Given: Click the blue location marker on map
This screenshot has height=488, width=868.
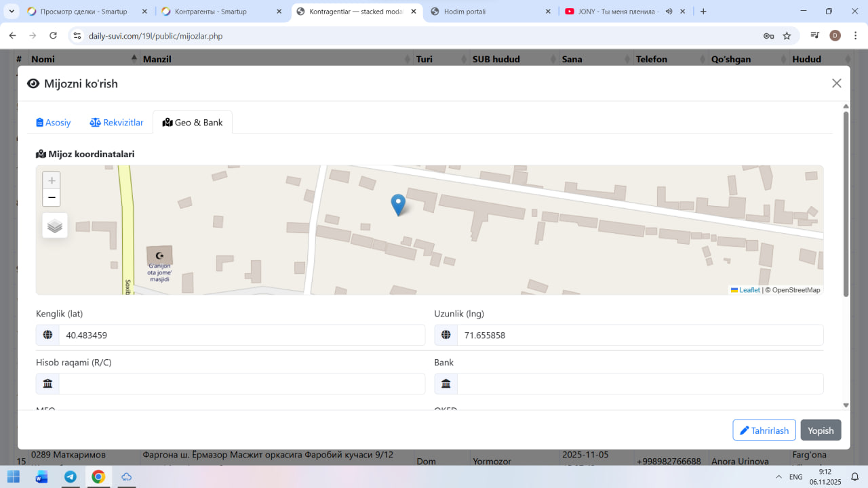Looking at the screenshot, I should point(398,204).
